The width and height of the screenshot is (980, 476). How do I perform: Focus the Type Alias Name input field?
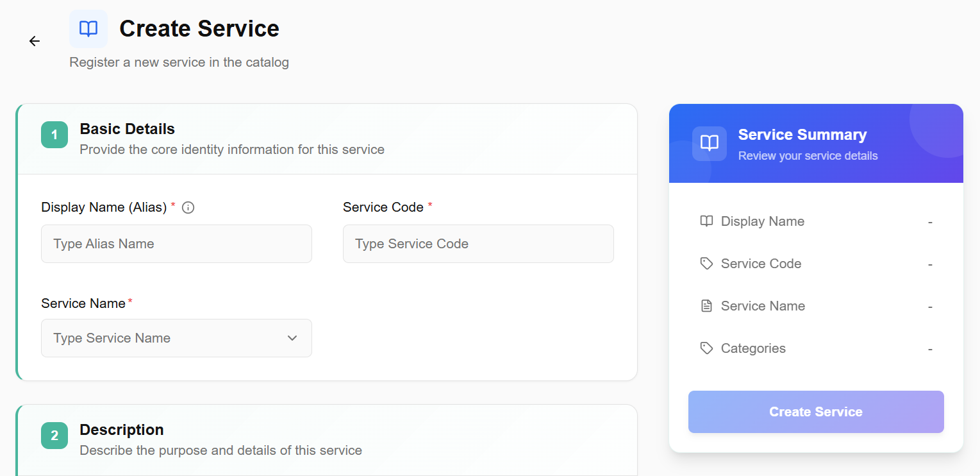tap(176, 244)
